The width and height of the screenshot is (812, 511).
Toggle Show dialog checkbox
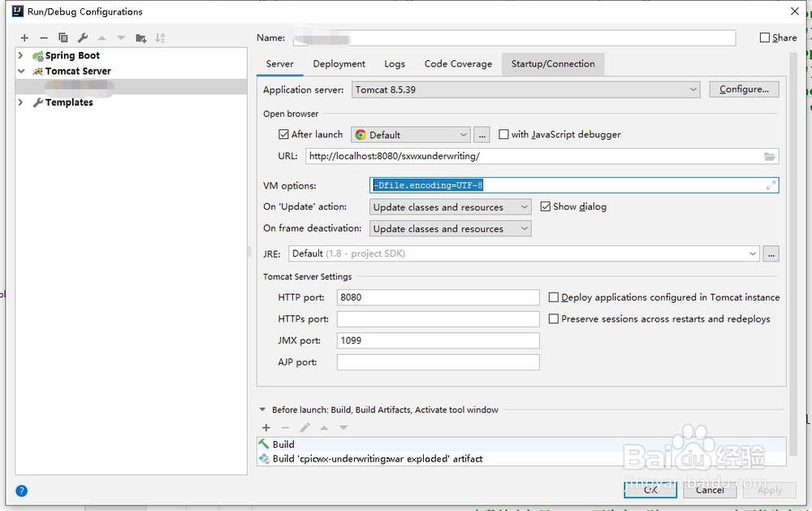coord(545,207)
